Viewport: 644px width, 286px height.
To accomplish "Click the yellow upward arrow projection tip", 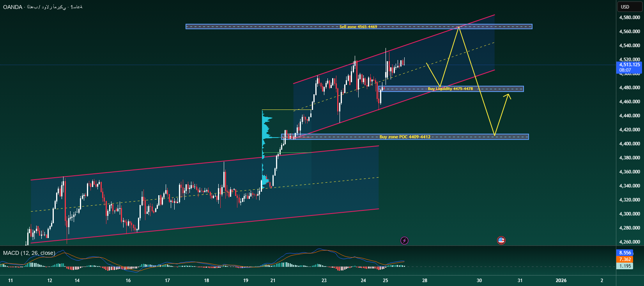I will pos(508,95).
